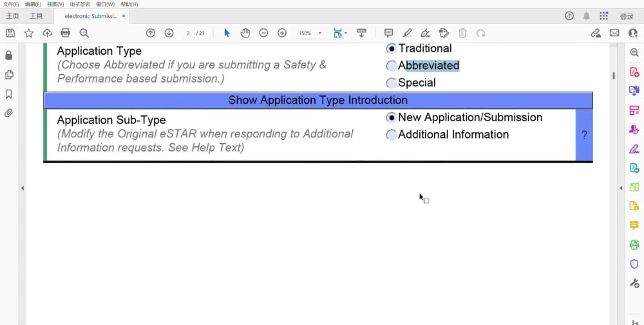Click the ? help button beside Application Sub-Type
The height and width of the screenshot is (325, 644).
tap(584, 135)
